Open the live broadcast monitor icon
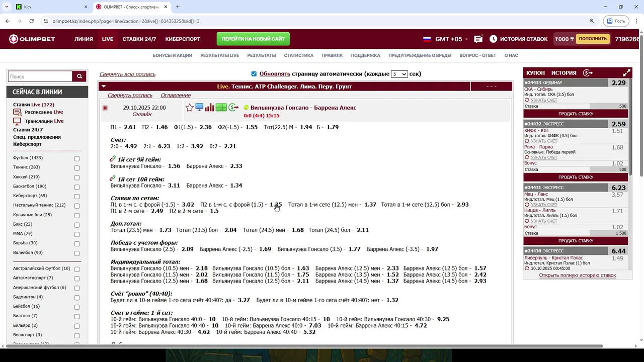This screenshot has height=362, width=644. coord(199,108)
